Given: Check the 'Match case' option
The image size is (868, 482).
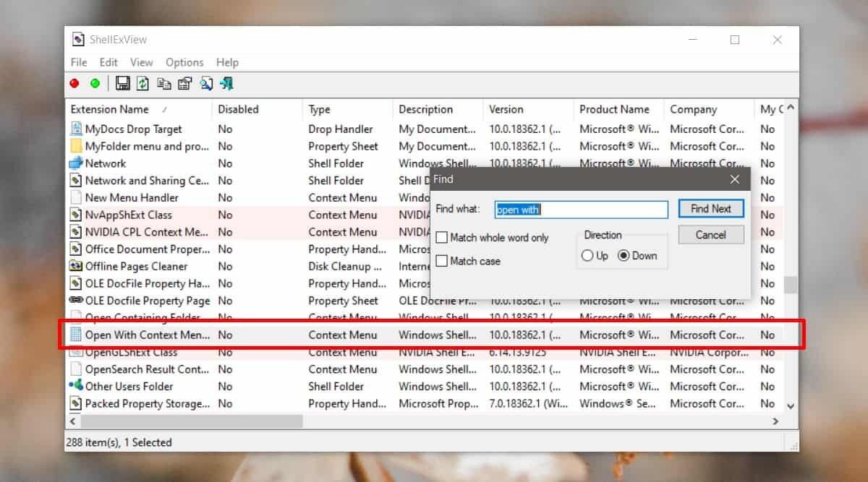Looking at the screenshot, I should coord(442,261).
